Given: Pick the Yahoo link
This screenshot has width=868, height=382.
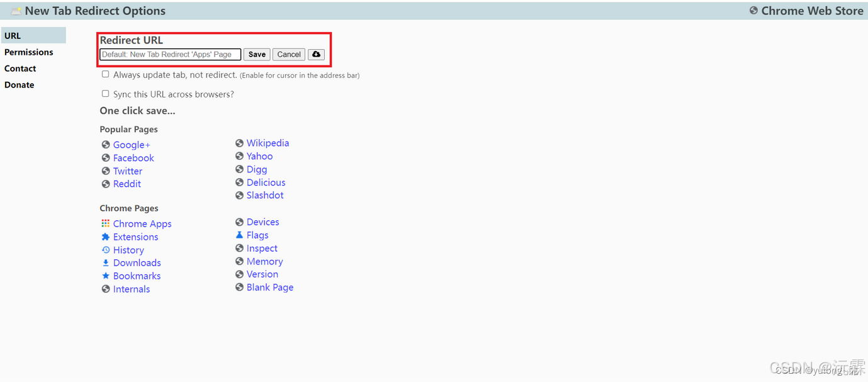Looking at the screenshot, I should click(259, 156).
